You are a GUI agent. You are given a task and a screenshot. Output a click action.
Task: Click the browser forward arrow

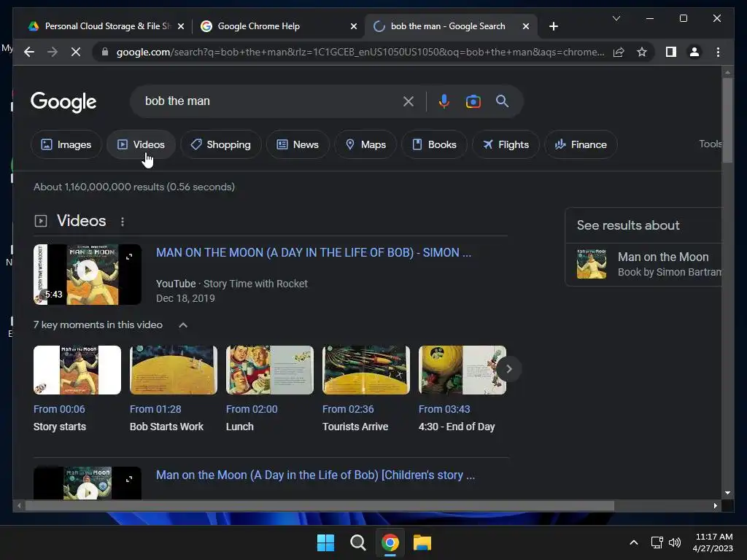point(53,52)
